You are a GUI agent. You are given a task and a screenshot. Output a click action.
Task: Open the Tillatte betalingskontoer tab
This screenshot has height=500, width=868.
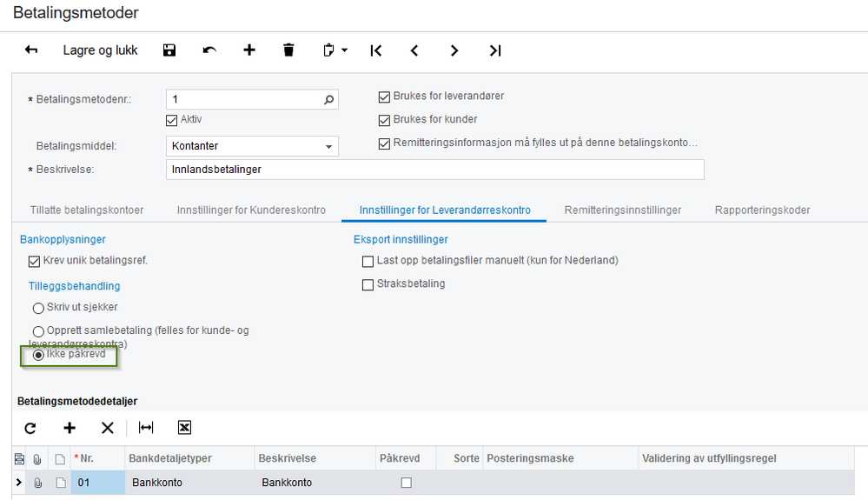coord(87,210)
